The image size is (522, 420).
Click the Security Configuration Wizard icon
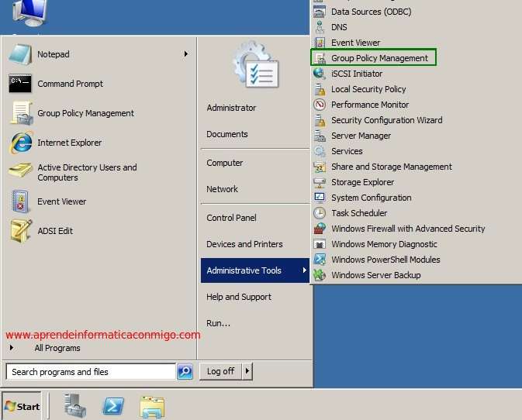320,120
